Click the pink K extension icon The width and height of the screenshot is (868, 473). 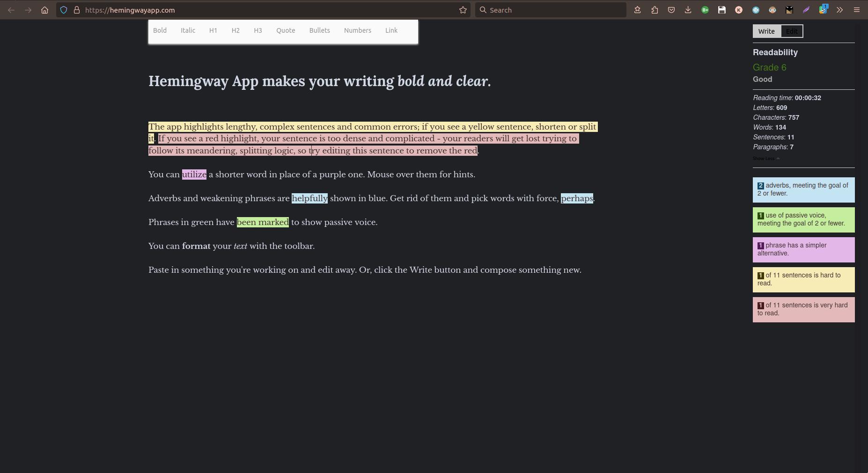[739, 10]
